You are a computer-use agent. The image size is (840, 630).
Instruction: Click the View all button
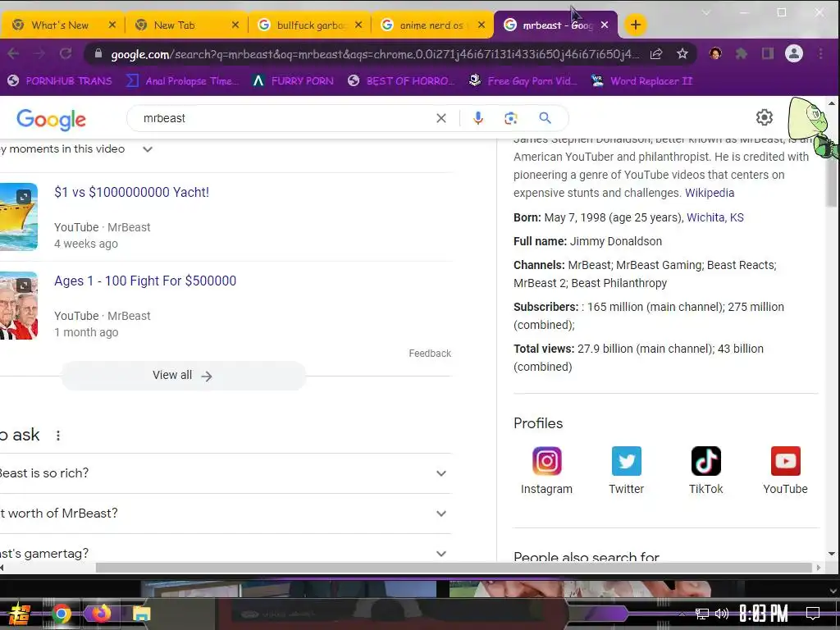(183, 376)
